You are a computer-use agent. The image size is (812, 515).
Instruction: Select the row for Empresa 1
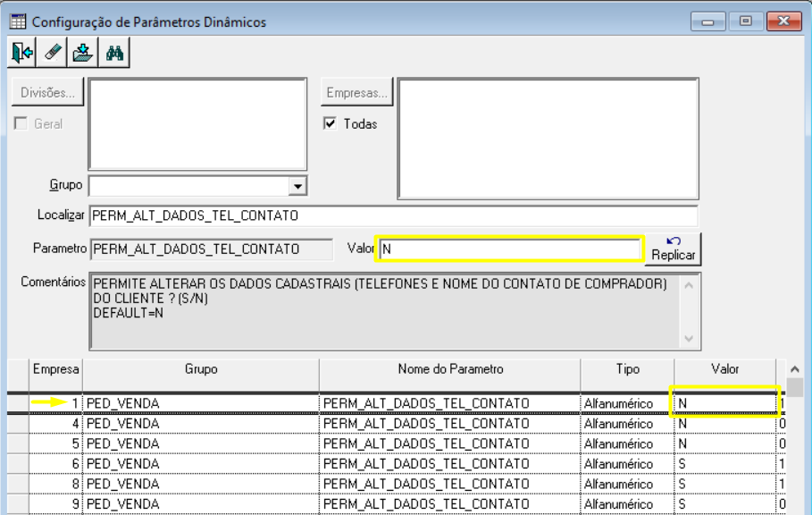click(x=396, y=403)
